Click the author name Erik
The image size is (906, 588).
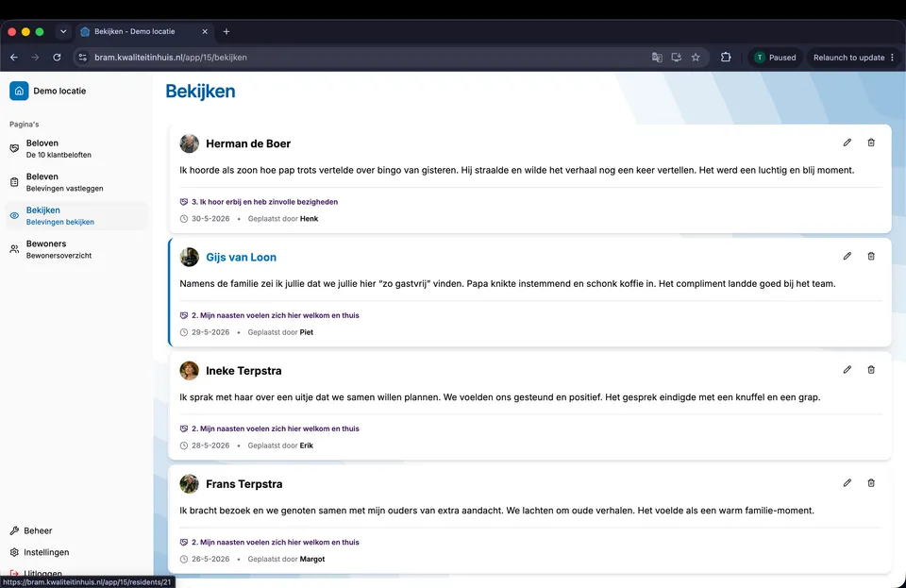tap(306, 445)
